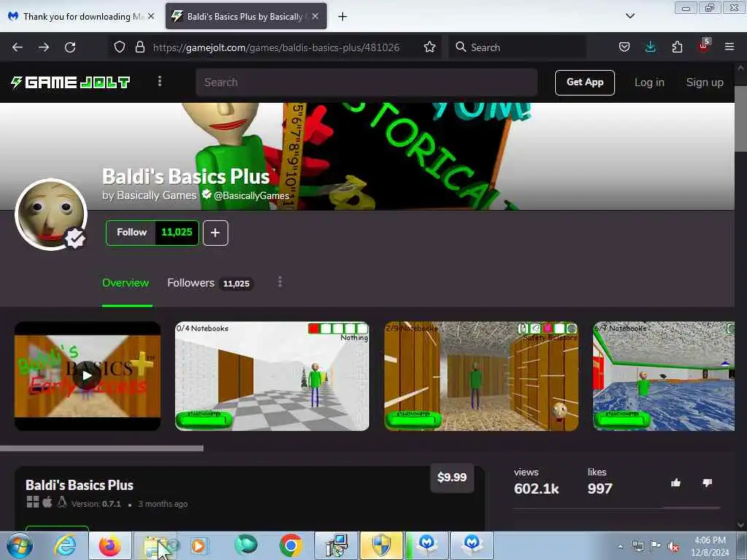Show Firefox downloads panel
This screenshot has height=560, width=747.
(x=650, y=47)
